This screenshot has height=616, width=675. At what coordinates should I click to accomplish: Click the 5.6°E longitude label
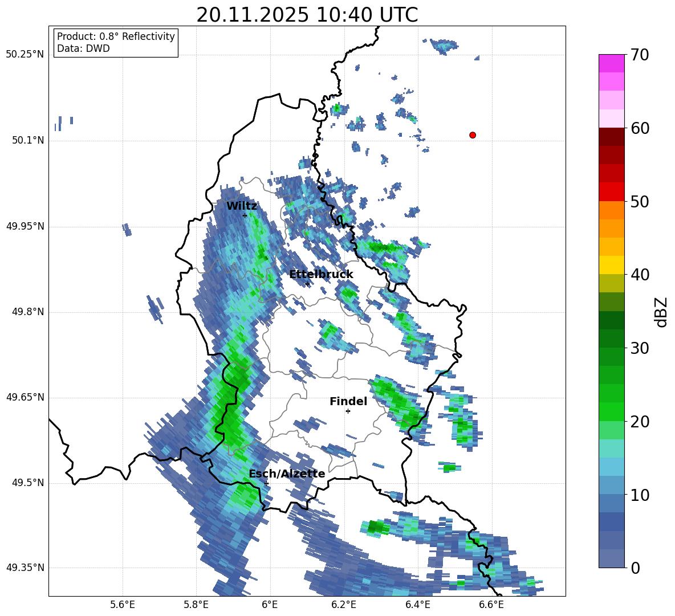[x=123, y=605]
